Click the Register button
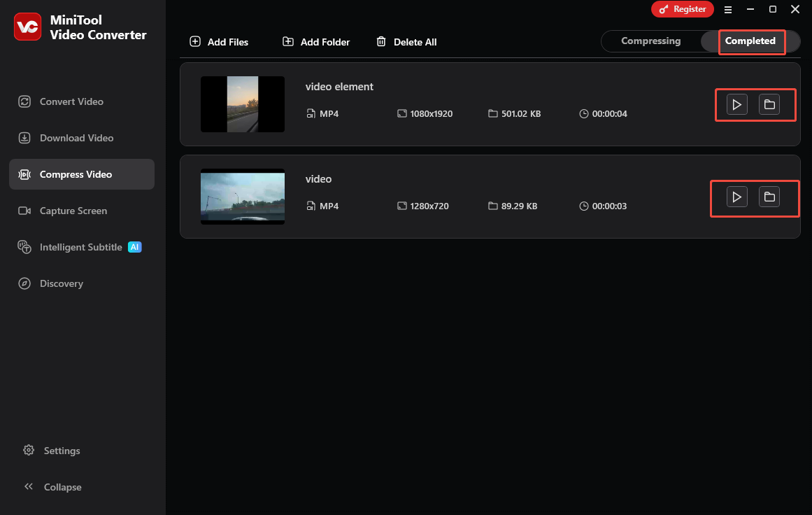 coord(683,9)
